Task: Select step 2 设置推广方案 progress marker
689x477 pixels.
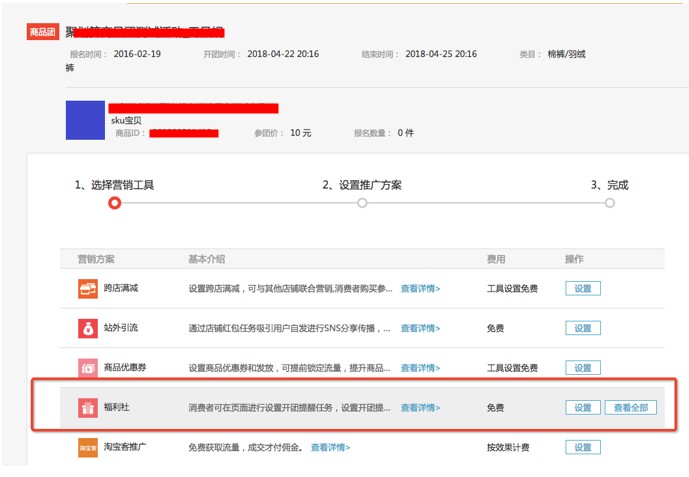Action: coord(362,203)
